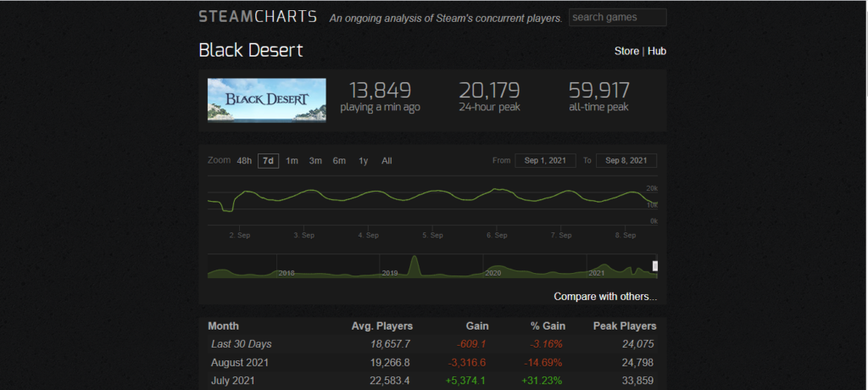
Task: Grab the navigator range handle at right edge
Action: (x=654, y=266)
